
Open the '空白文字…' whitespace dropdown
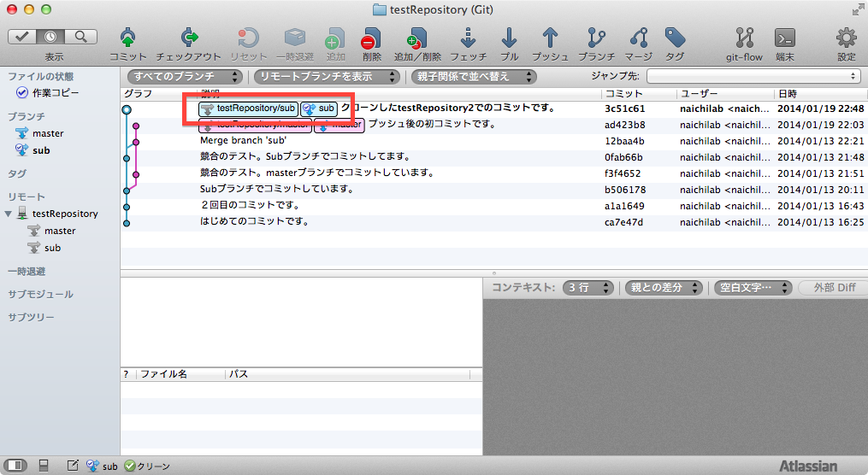(753, 288)
